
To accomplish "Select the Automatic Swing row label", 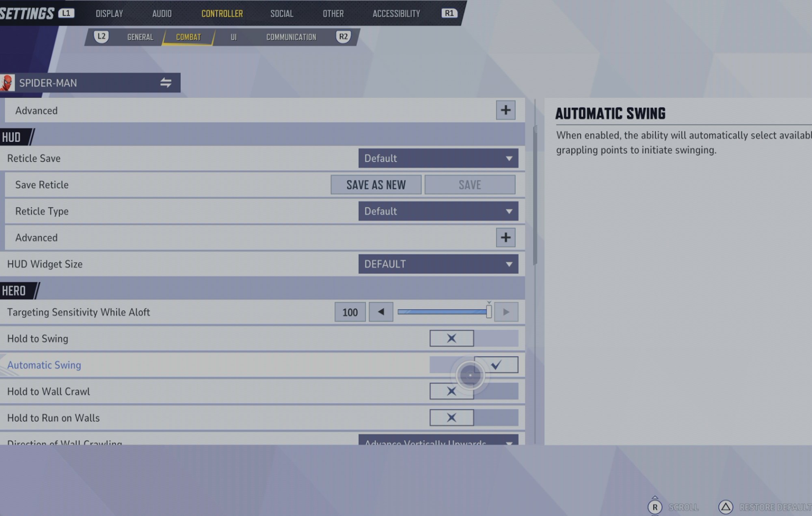I will click(x=44, y=365).
